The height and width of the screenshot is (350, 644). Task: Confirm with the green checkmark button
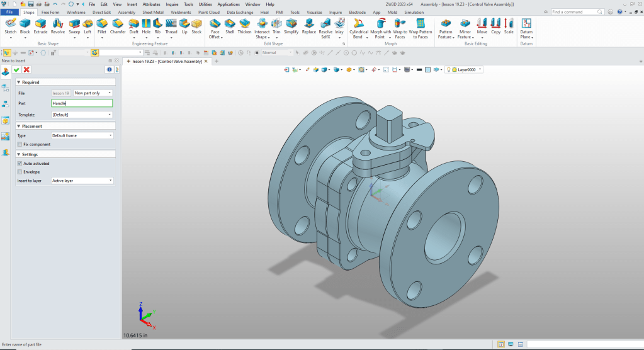tap(16, 69)
